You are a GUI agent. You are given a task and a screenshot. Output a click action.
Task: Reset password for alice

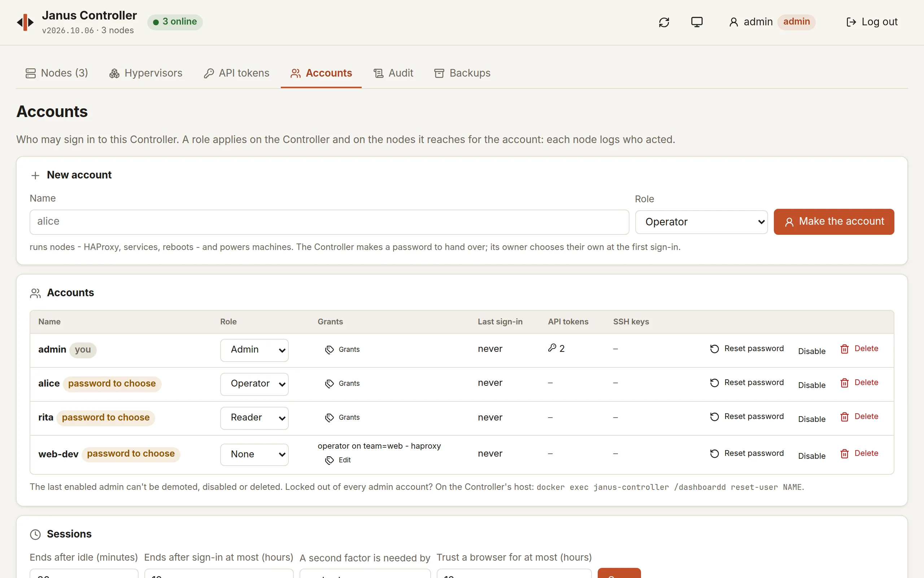tap(746, 383)
